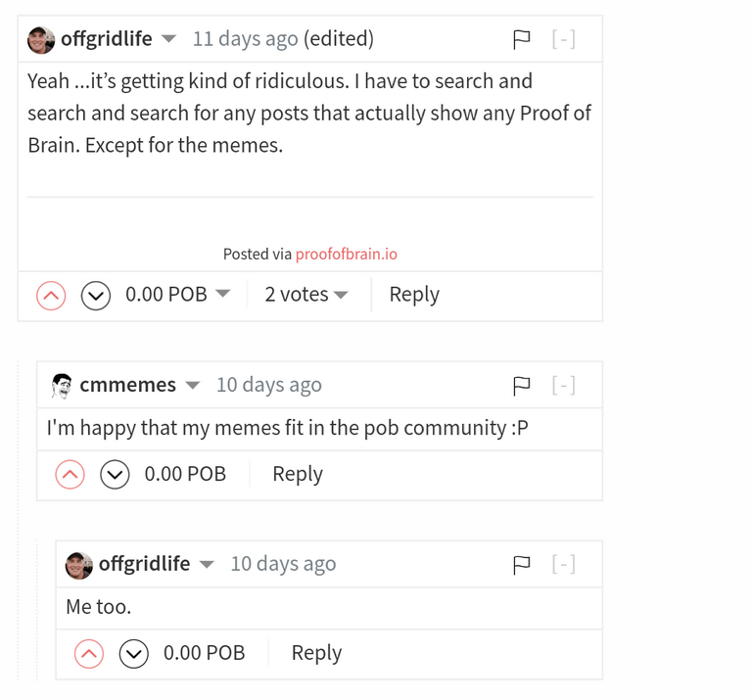Viewport: 752px width, 700px height.
Task: Collapse the cmmemes comment
Action: pyautogui.click(x=564, y=385)
